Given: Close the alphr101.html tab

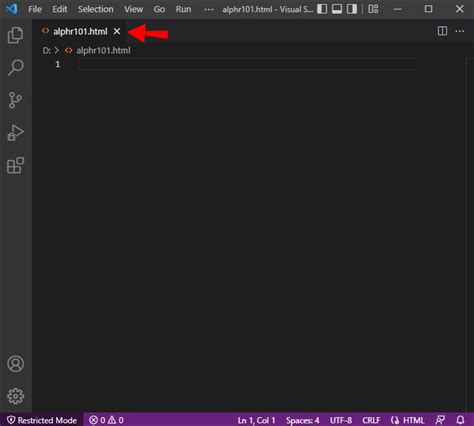Looking at the screenshot, I should [117, 31].
